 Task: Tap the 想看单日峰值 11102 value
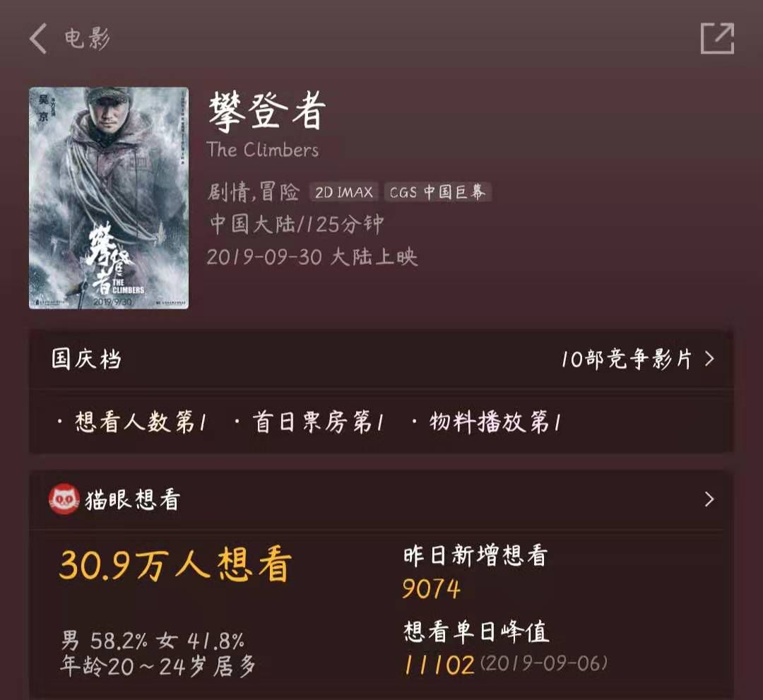(439, 665)
